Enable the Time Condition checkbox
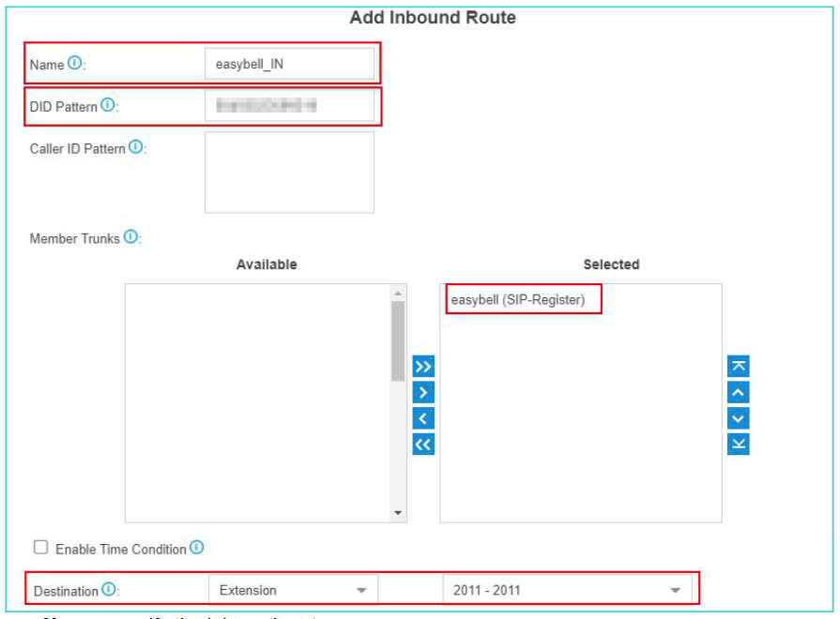Image resolution: width=840 pixels, height=619 pixels. [x=40, y=548]
